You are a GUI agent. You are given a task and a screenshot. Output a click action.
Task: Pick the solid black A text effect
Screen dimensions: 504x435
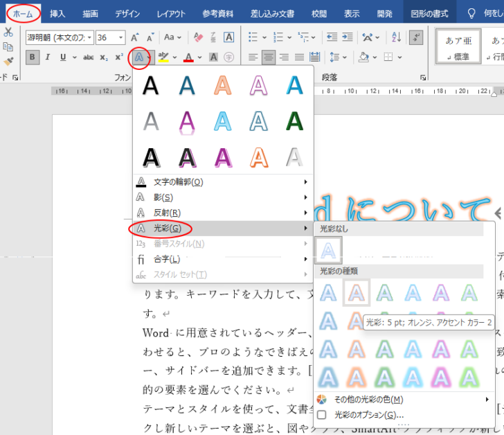pyautogui.click(x=150, y=86)
